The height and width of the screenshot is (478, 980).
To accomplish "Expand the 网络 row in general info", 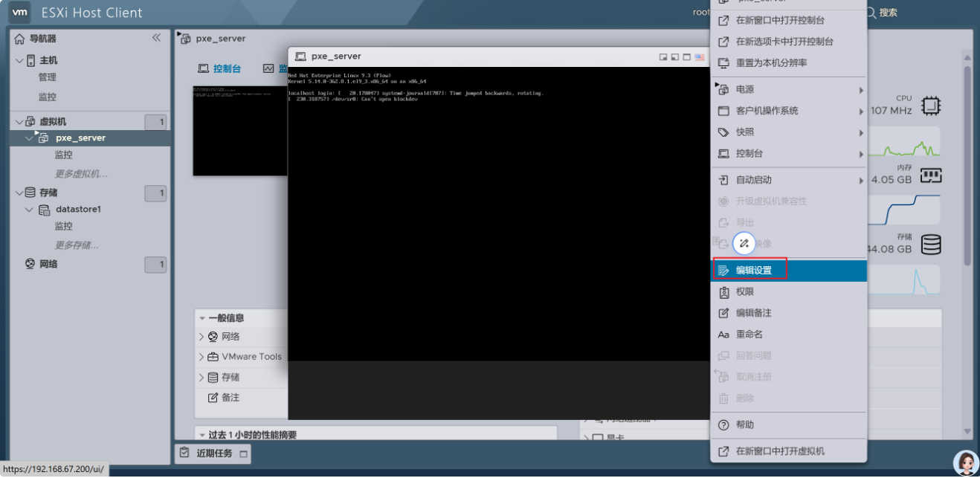I will tap(202, 337).
